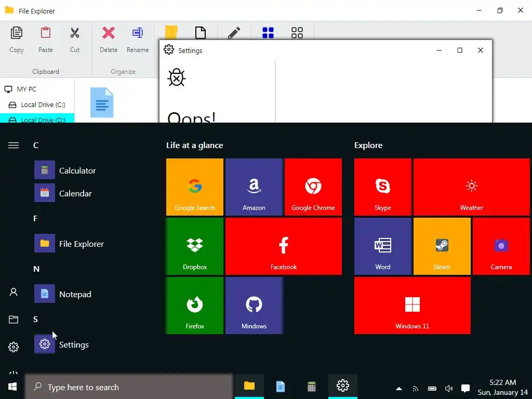Screen dimensions: 532x399
Task: Click Rename in File Explorer ribbon
Action: pos(137,39)
